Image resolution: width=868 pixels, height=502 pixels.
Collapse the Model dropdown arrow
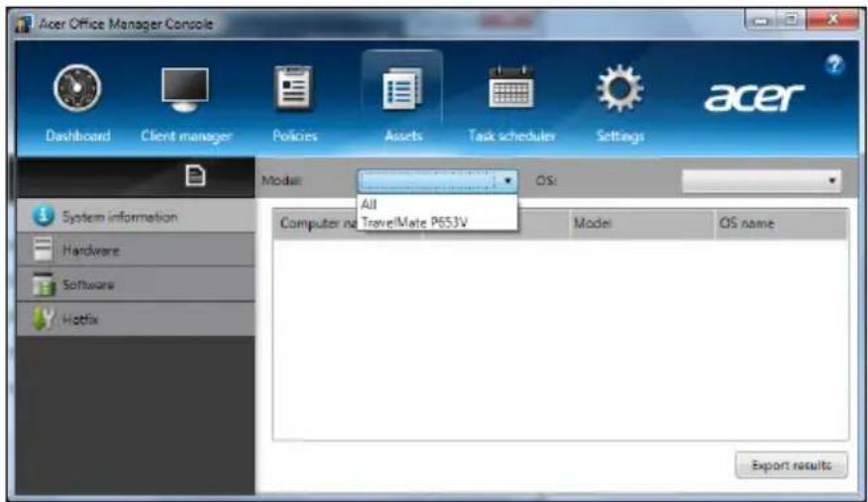(x=507, y=181)
